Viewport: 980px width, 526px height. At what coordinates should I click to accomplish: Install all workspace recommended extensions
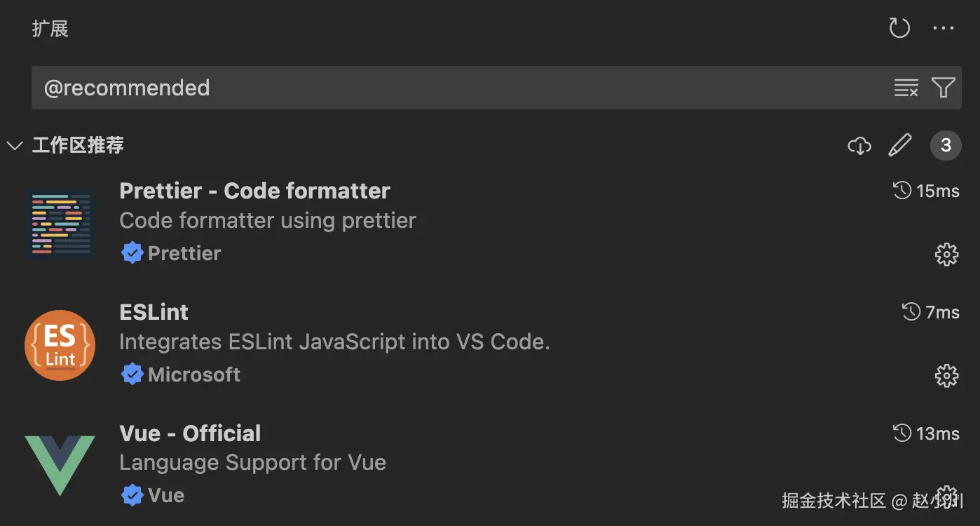tap(859, 145)
